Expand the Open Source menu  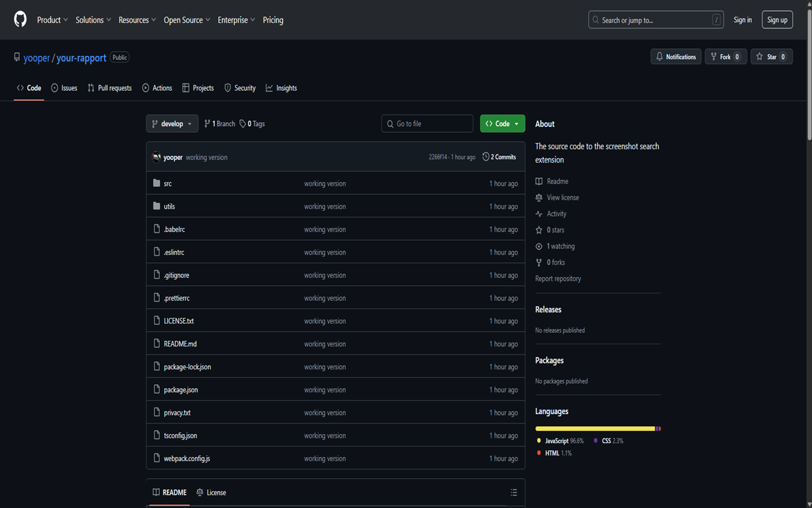coord(187,20)
